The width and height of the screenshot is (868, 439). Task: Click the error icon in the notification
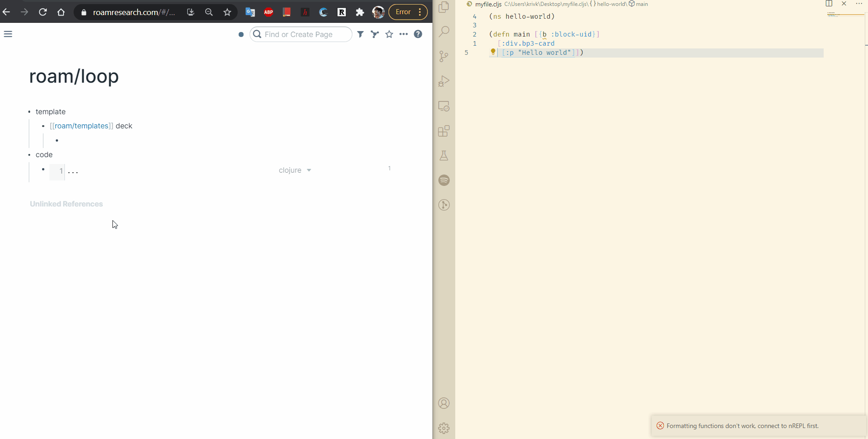click(x=660, y=426)
